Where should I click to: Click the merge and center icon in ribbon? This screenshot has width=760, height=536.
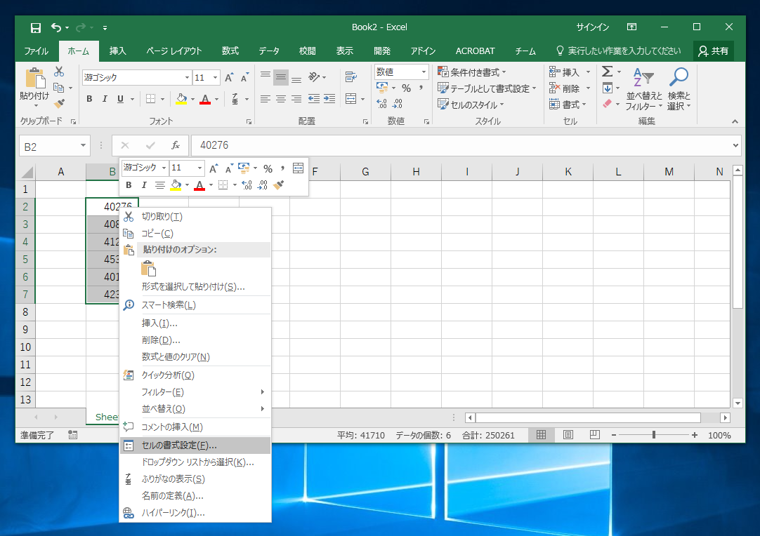tap(350, 99)
